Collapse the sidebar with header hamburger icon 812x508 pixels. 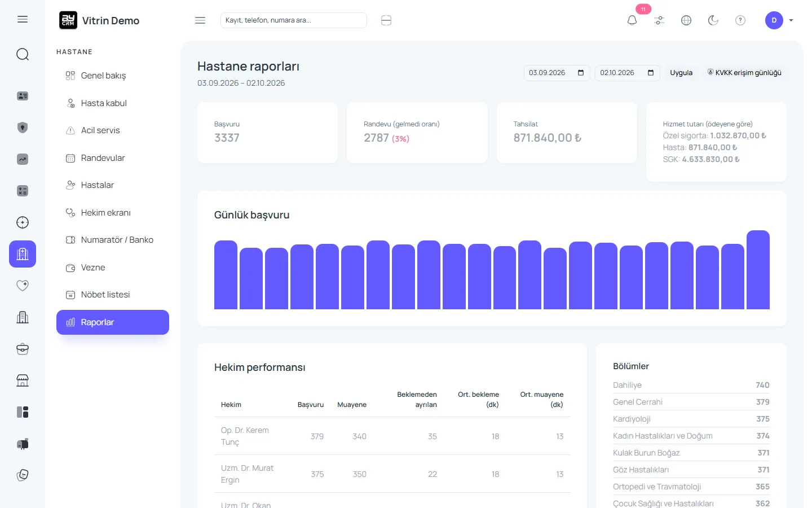click(x=200, y=20)
